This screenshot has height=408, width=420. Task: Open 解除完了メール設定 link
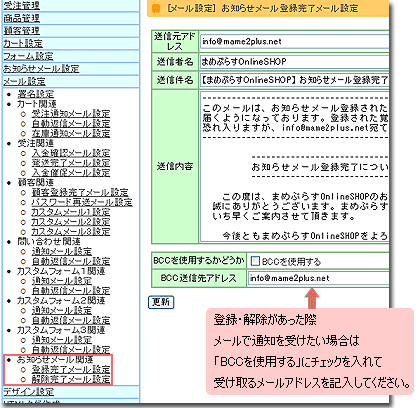click(x=71, y=379)
